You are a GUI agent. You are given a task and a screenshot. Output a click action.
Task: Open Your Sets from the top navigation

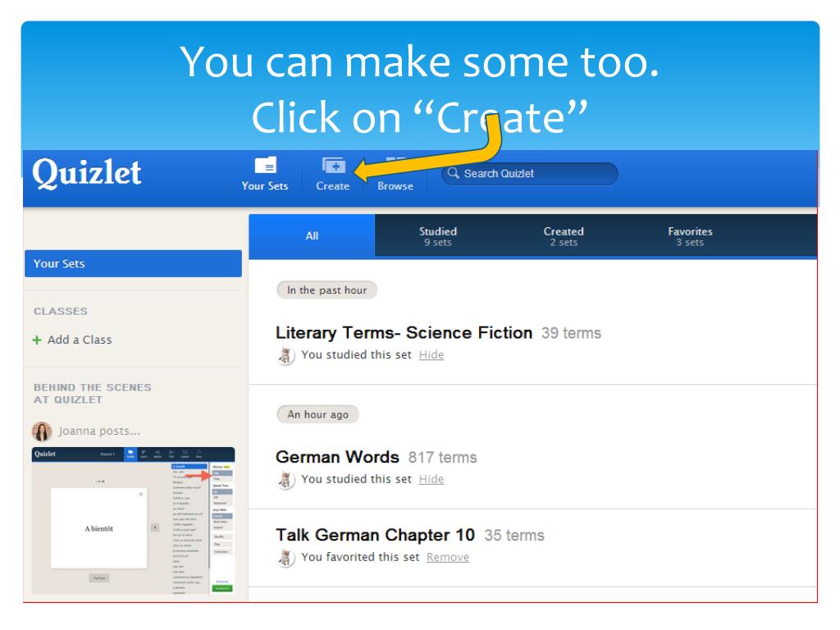coord(265,174)
